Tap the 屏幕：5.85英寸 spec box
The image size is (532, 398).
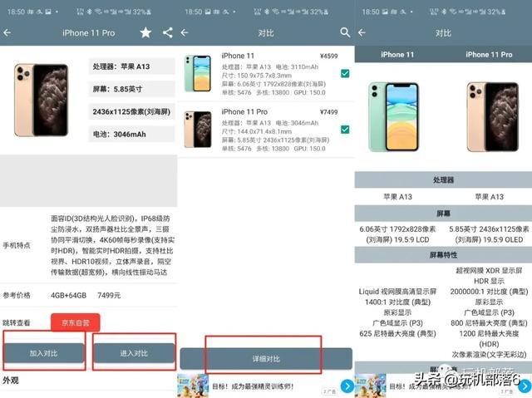click(x=131, y=89)
